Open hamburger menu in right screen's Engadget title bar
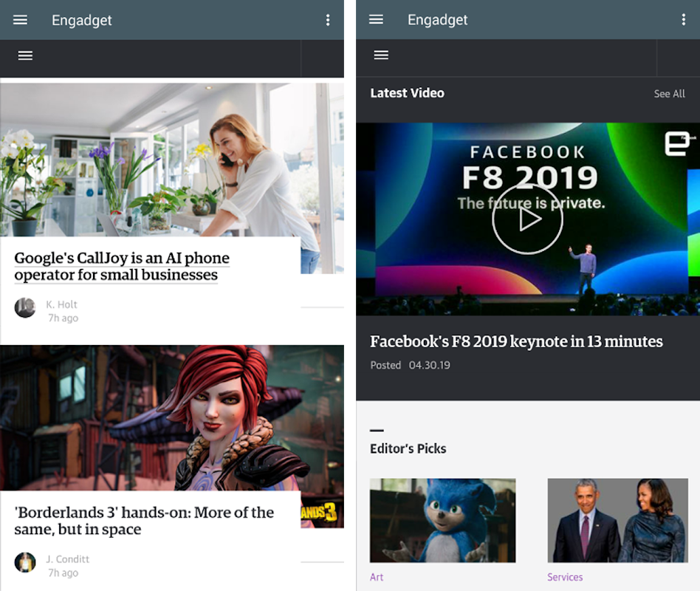This screenshot has height=591, width=700. click(x=376, y=20)
